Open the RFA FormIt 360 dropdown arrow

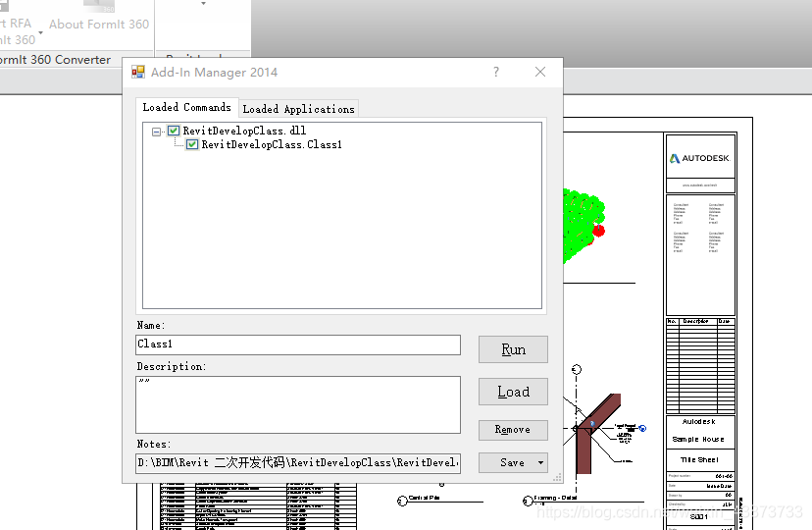pos(40,32)
